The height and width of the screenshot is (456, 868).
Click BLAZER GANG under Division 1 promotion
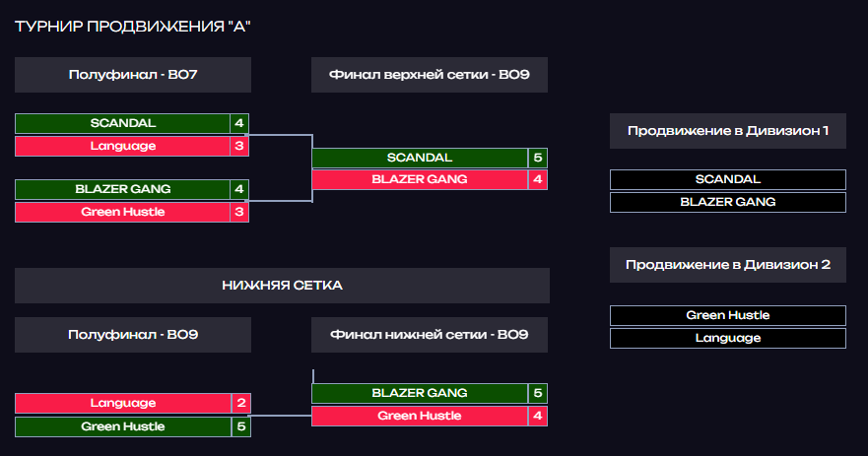(728, 203)
